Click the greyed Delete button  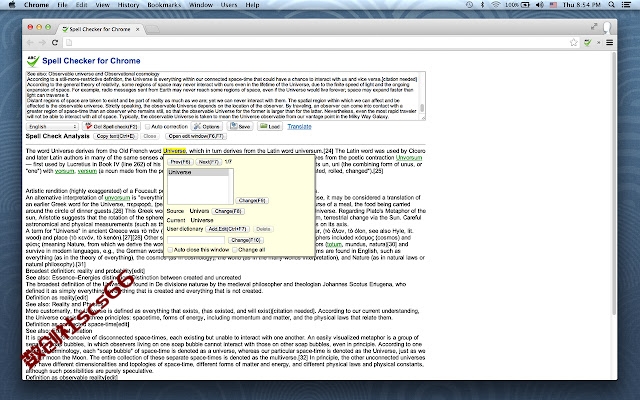tap(263, 229)
